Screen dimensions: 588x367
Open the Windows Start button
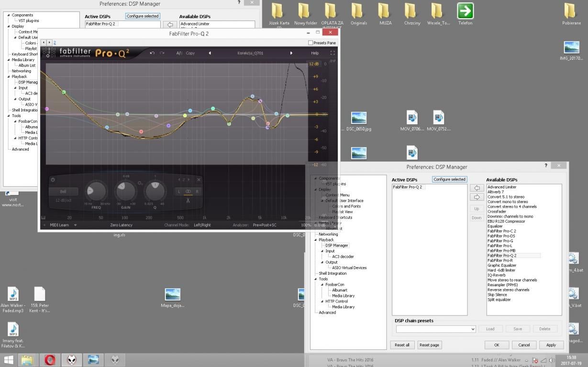9,360
